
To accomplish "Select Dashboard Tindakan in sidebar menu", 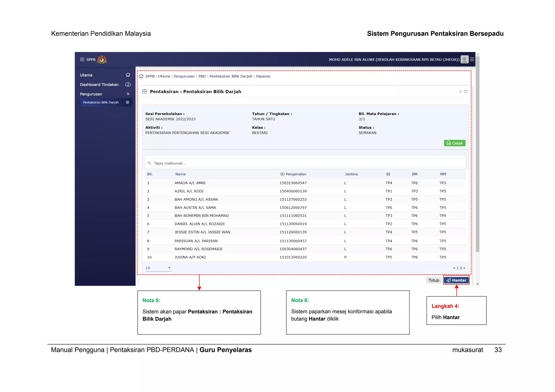I will [x=99, y=84].
